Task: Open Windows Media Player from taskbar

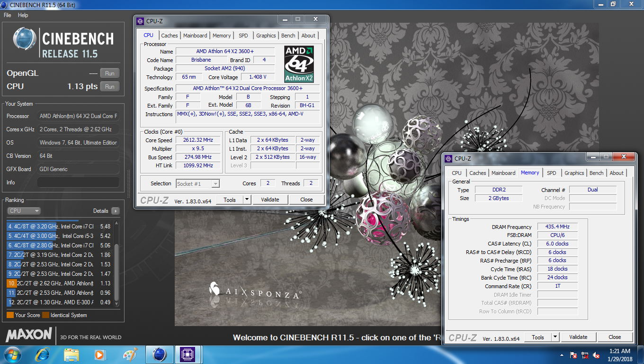Action: click(x=99, y=355)
